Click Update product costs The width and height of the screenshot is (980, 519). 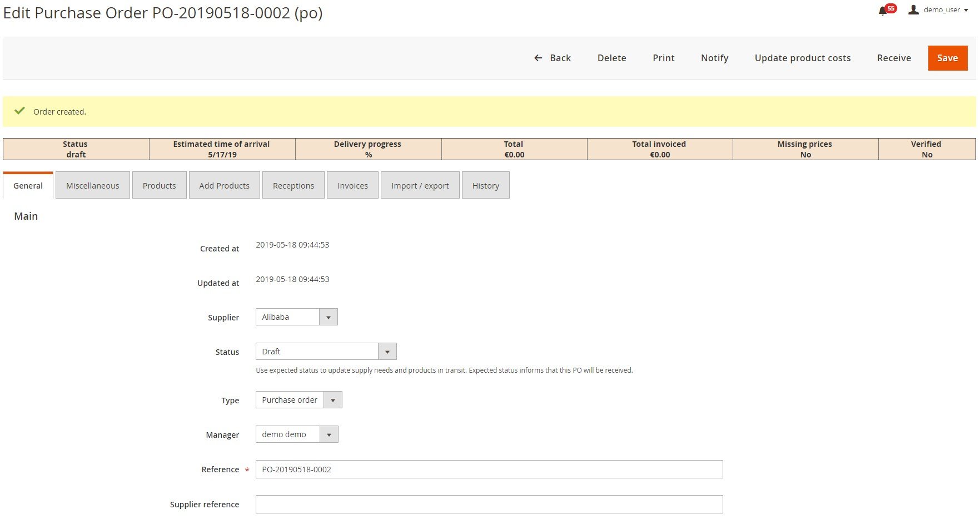click(803, 58)
